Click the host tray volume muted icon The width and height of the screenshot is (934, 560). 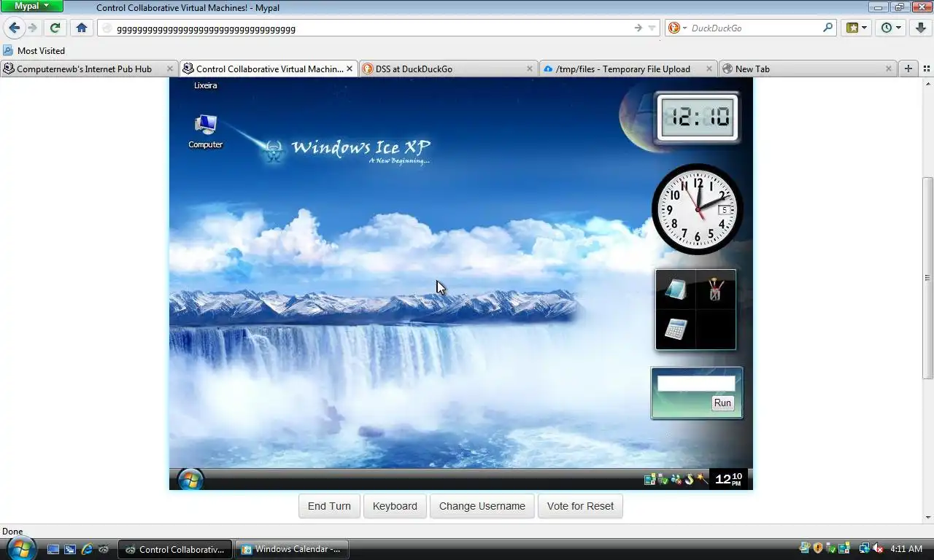pos(878,548)
